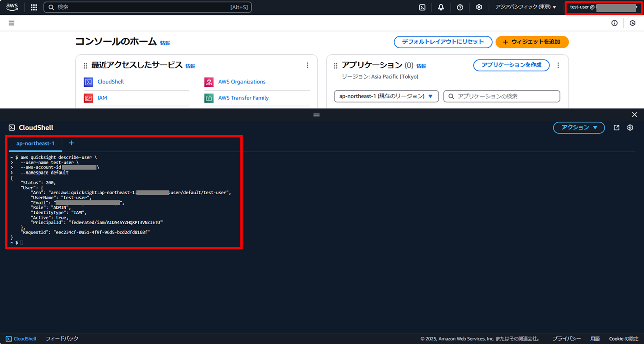Click the CloudShell panel resize handle
The height and width of the screenshot is (344, 644).
316,115
